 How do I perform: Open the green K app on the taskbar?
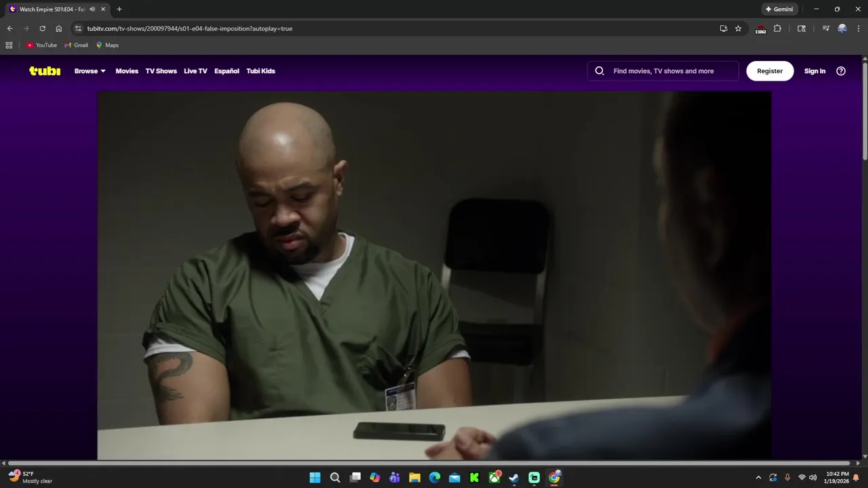coord(475,478)
